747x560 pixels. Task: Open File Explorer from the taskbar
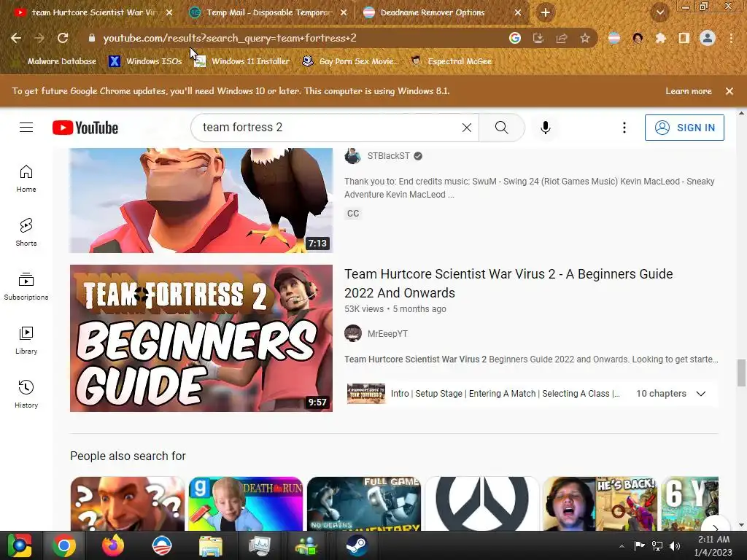click(211, 545)
